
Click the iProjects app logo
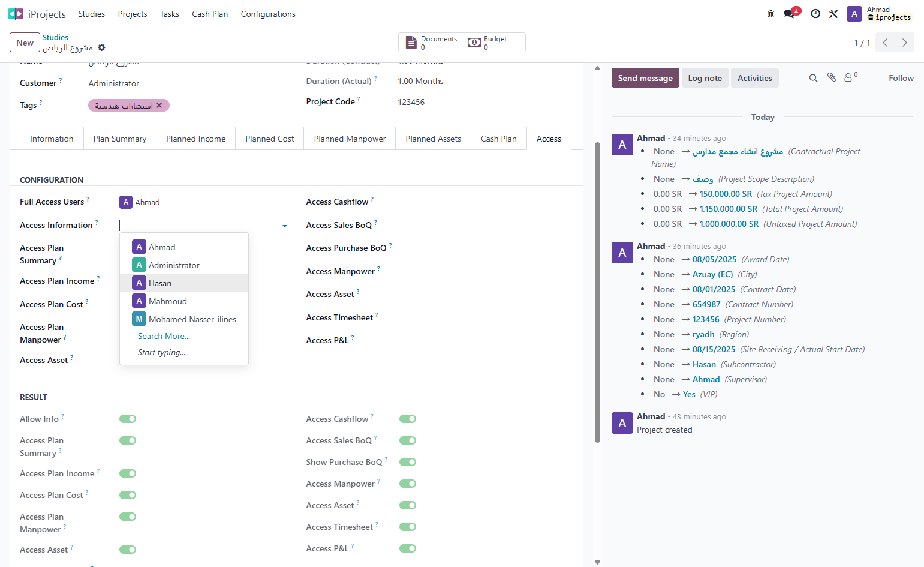[16, 14]
